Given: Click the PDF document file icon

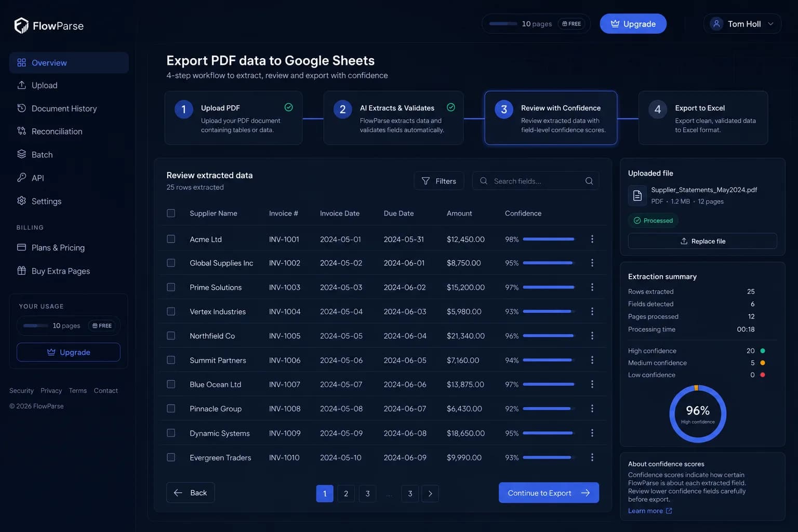Looking at the screenshot, I should pos(637,196).
